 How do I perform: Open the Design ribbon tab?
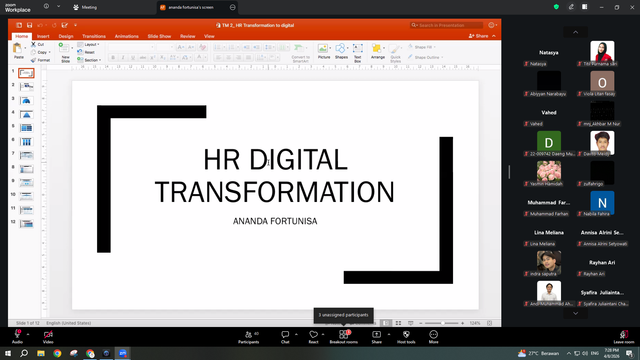point(66,36)
